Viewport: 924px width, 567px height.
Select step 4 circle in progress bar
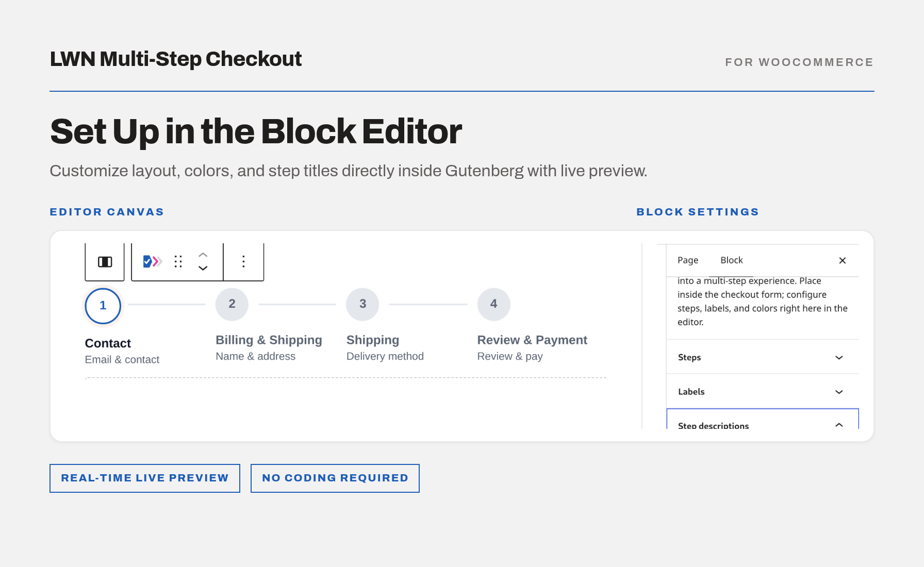click(494, 304)
